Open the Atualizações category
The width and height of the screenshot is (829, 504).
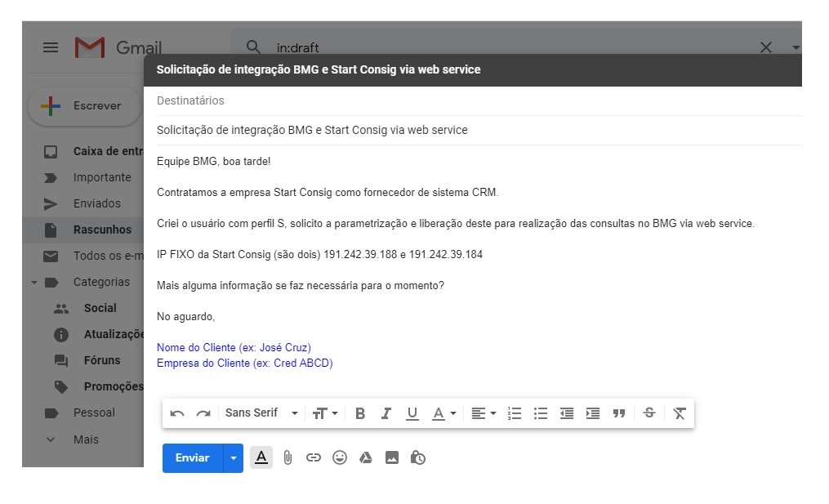(98, 334)
